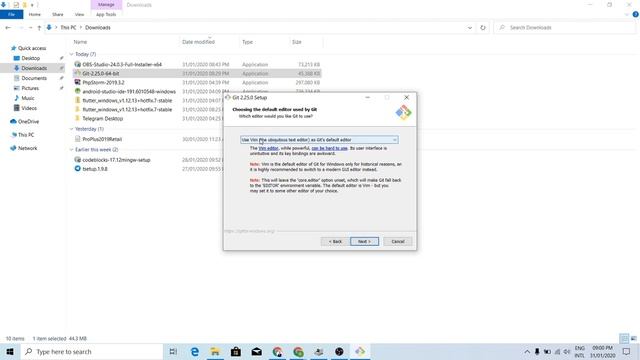640x360 pixels.
Task: Cancel the Git Setup wizard
Action: (x=398, y=241)
